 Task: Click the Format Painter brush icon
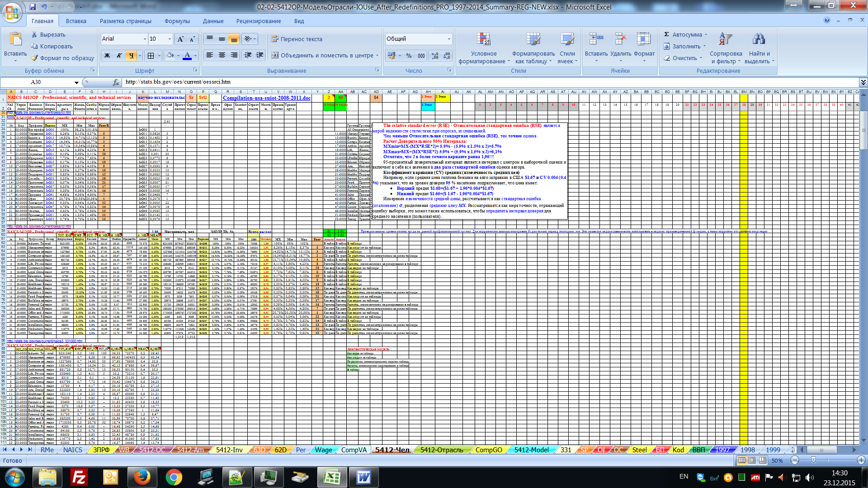(35, 58)
